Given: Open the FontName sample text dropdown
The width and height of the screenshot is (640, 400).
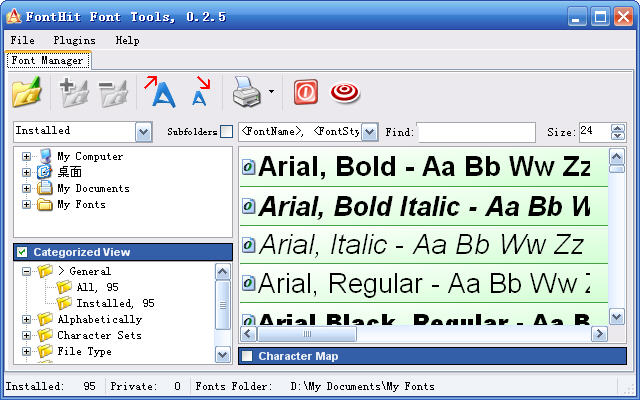Looking at the screenshot, I should click(369, 132).
